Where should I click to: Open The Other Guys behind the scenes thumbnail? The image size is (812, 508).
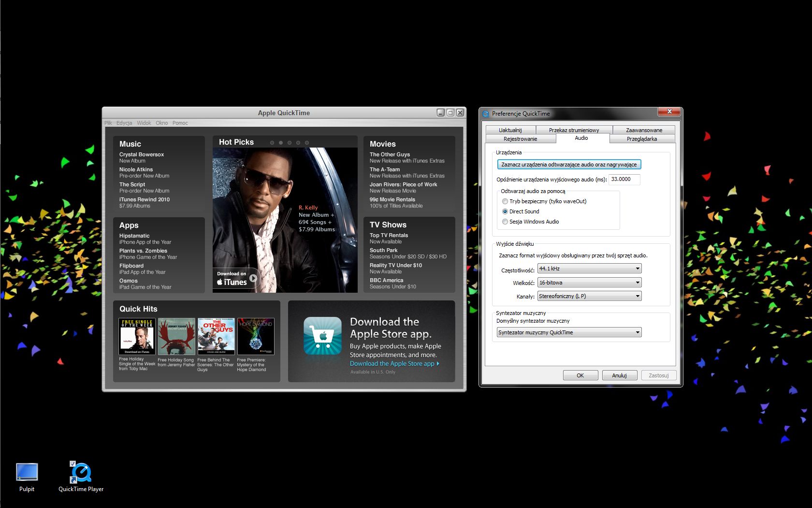click(x=216, y=336)
